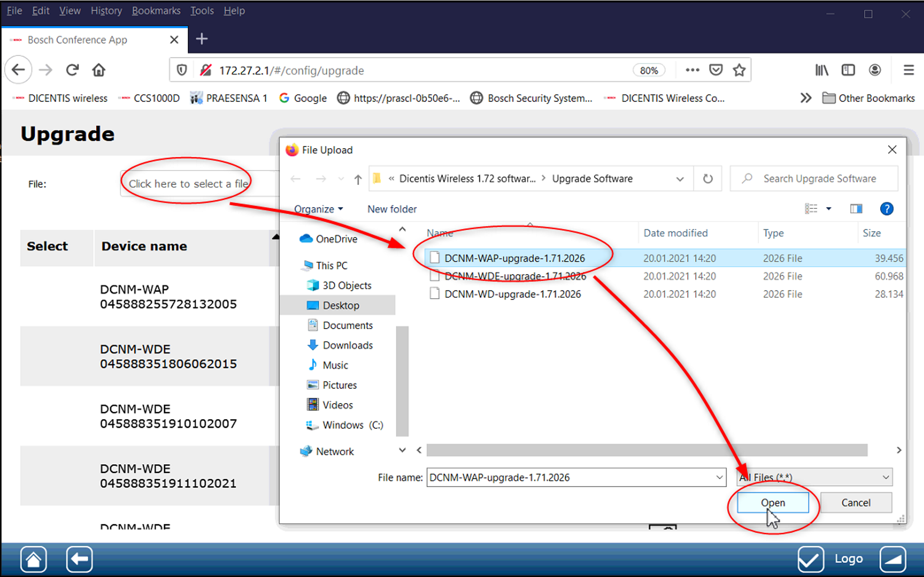Expand the Organize dropdown
924x577 pixels.
click(x=318, y=209)
